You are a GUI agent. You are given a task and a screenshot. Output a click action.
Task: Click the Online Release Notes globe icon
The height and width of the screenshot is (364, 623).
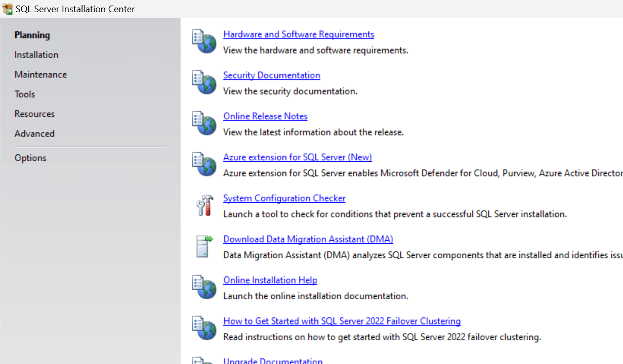[x=204, y=123]
